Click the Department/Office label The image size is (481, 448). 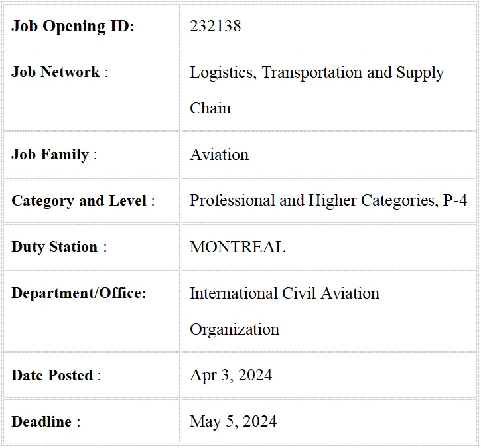click(79, 293)
